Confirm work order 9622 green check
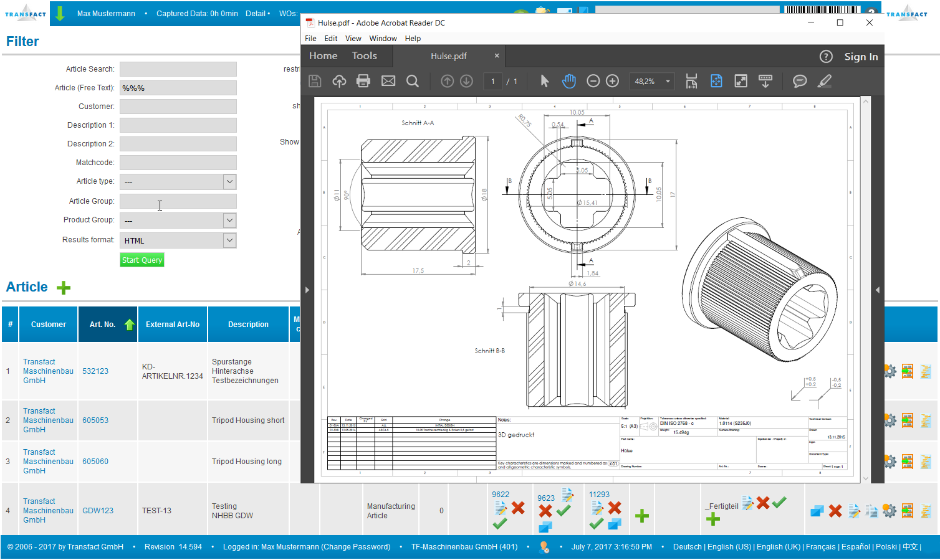This screenshot has width=940, height=560. (500, 524)
